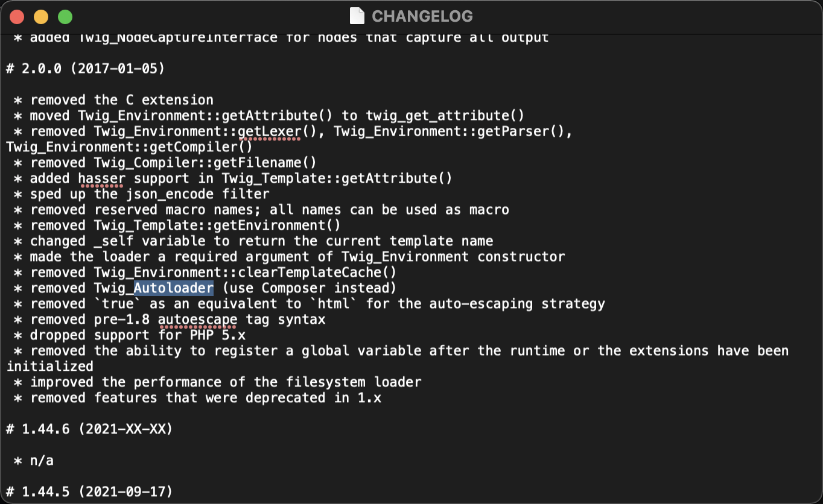Click the text Twig_Environment::getCompiler()

point(130,147)
